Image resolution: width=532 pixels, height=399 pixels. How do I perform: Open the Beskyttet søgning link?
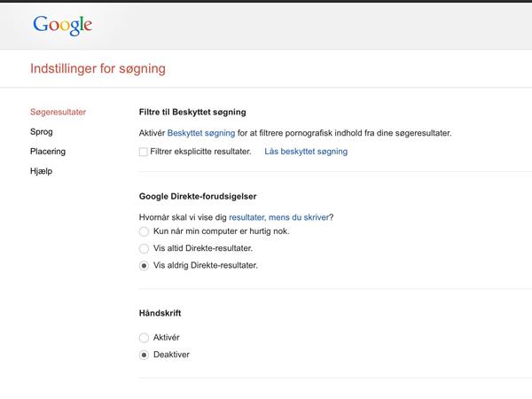[201, 133]
